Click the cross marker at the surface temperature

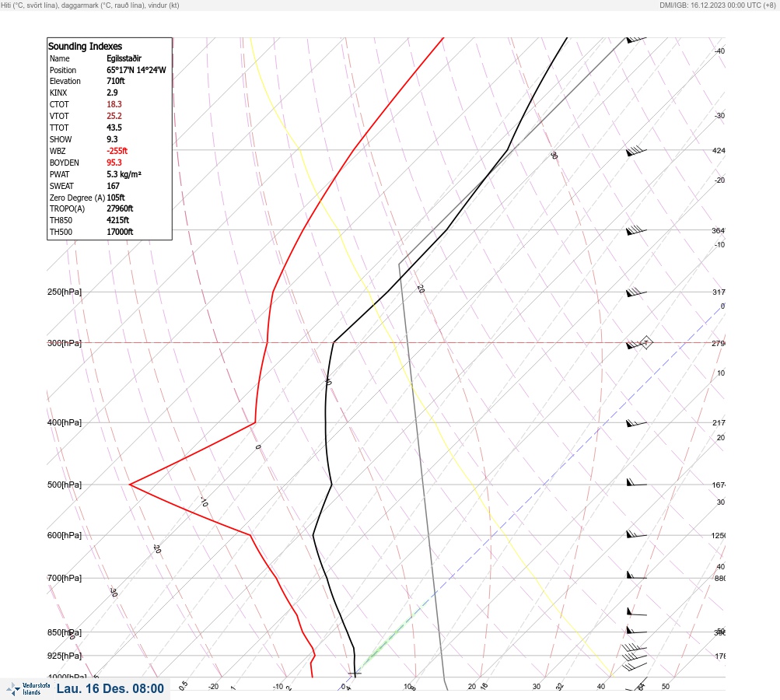click(355, 674)
